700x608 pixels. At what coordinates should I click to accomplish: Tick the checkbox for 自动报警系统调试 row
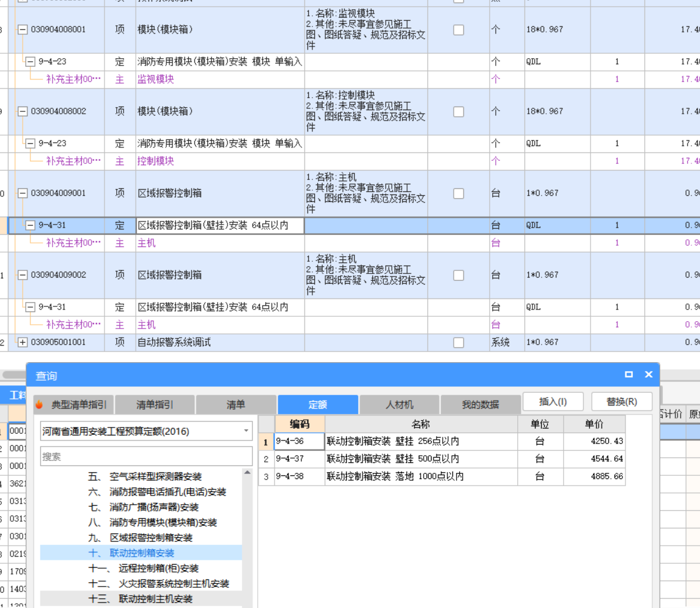pos(459,343)
